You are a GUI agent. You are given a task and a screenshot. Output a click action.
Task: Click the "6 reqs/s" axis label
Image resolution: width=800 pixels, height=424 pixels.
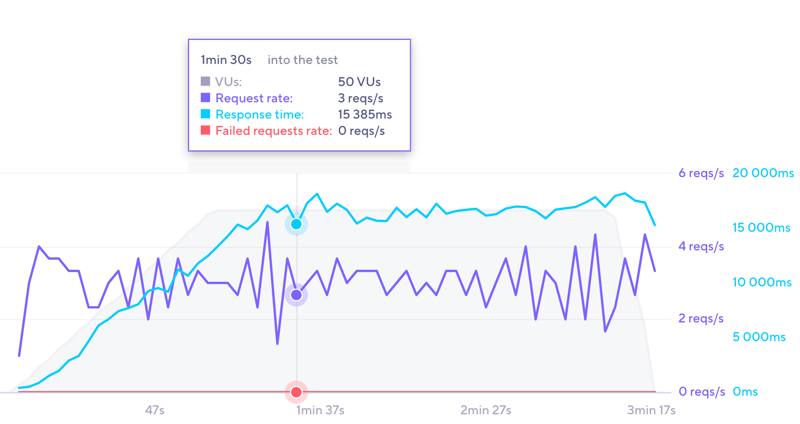[x=701, y=173]
